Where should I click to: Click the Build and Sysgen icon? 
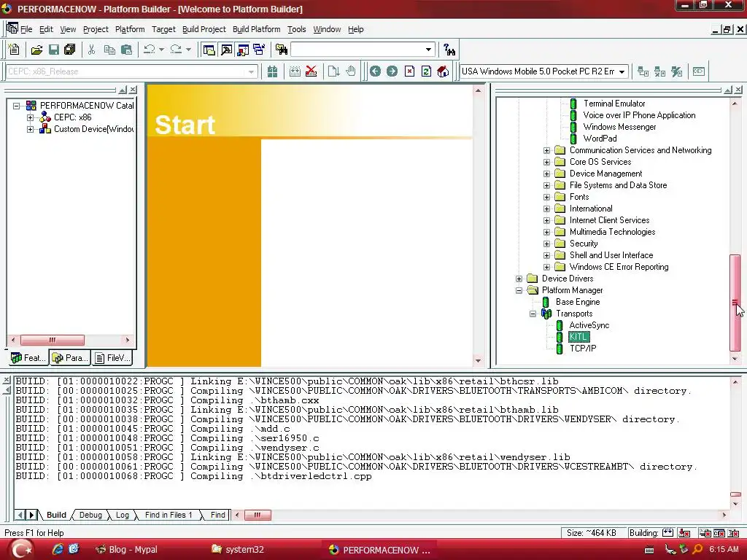click(x=295, y=71)
